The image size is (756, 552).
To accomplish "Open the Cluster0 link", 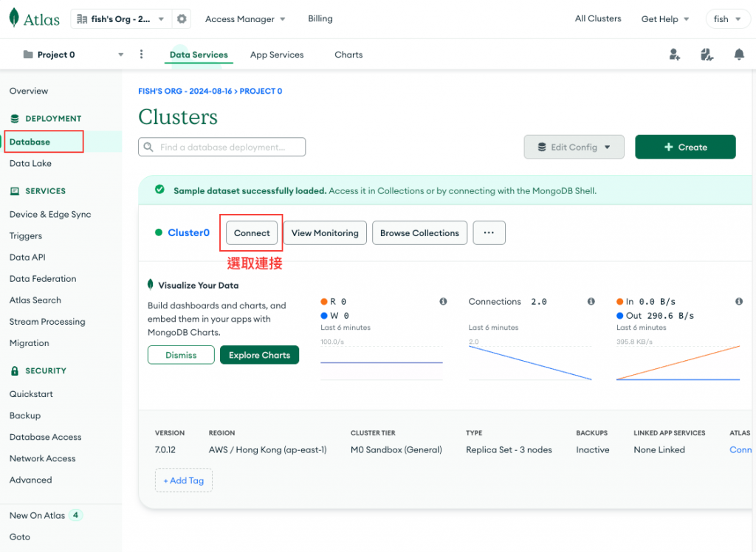I will point(188,232).
